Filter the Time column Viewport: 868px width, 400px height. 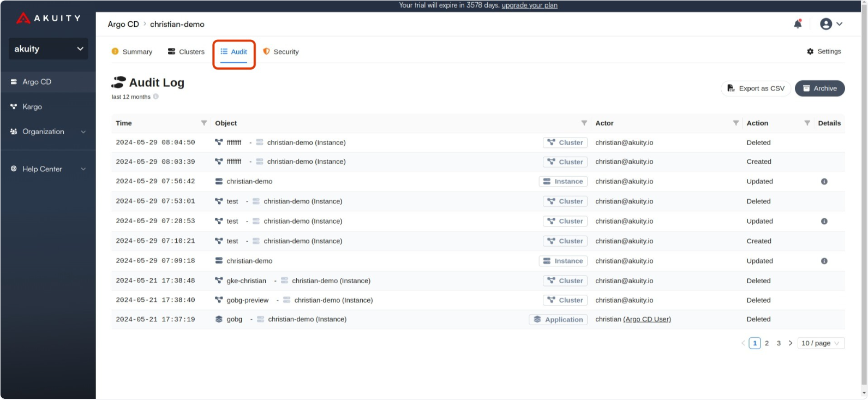tap(204, 123)
